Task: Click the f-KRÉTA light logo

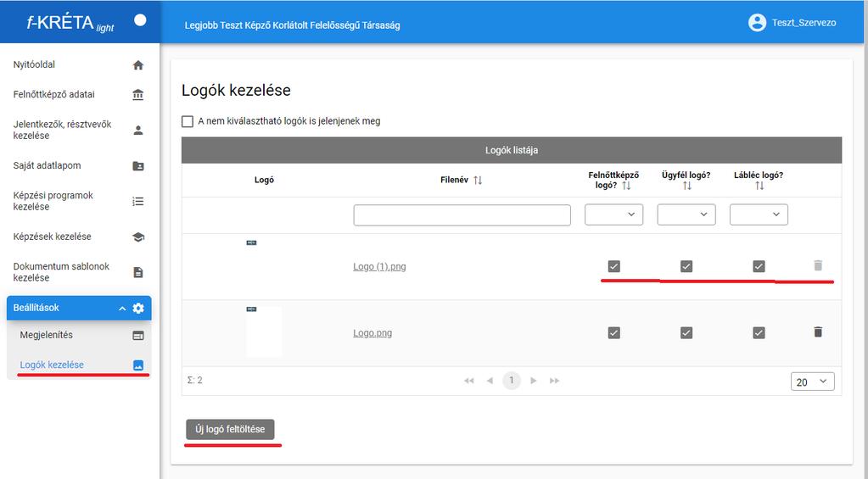Action: point(70,23)
